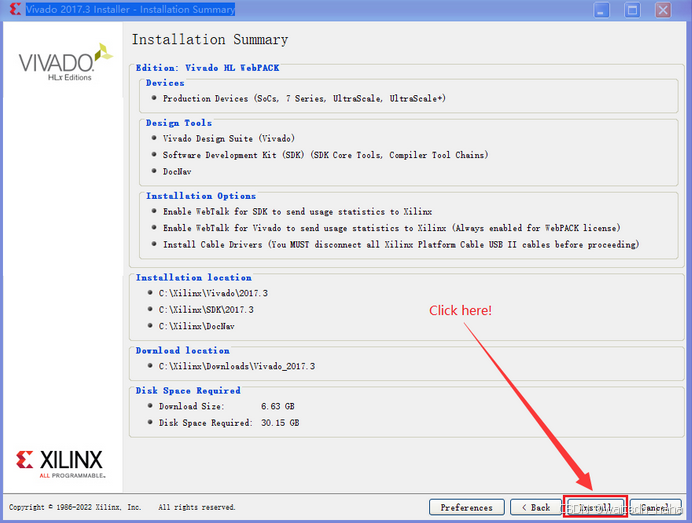Select 'Vivado Design Suite (Vivado)' entry

(229, 139)
